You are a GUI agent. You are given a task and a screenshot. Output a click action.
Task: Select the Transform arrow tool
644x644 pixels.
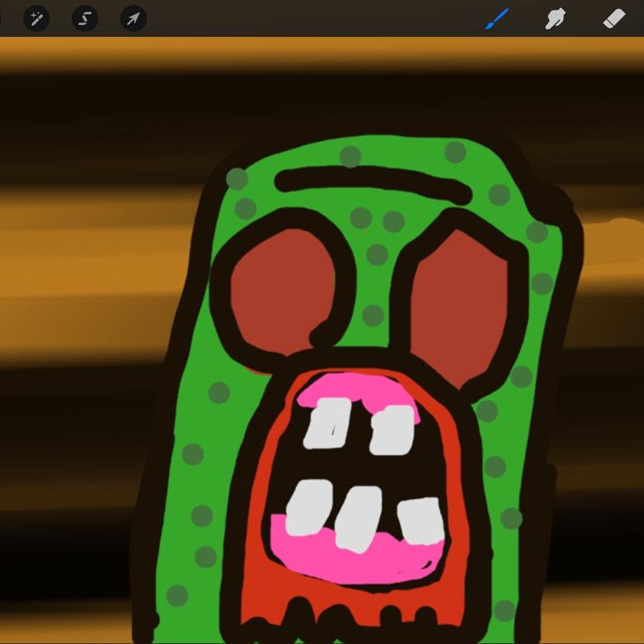[x=134, y=18]
